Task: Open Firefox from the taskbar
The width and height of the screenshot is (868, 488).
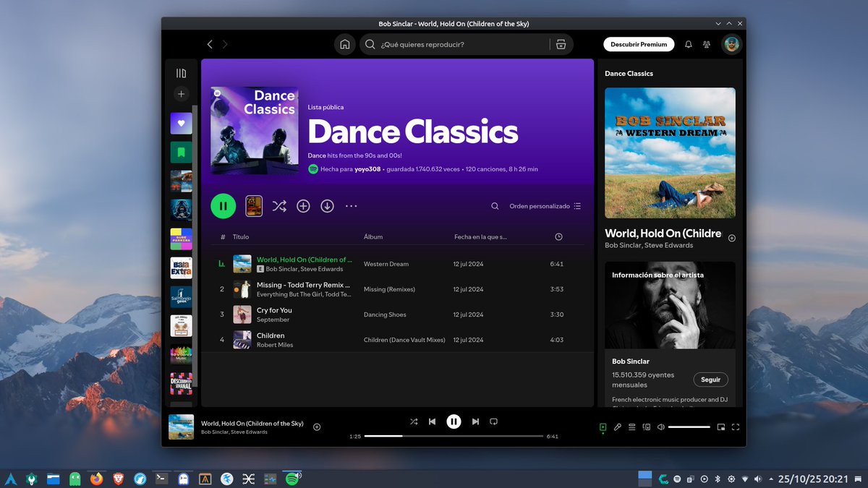Action: (x=96, y=479)
